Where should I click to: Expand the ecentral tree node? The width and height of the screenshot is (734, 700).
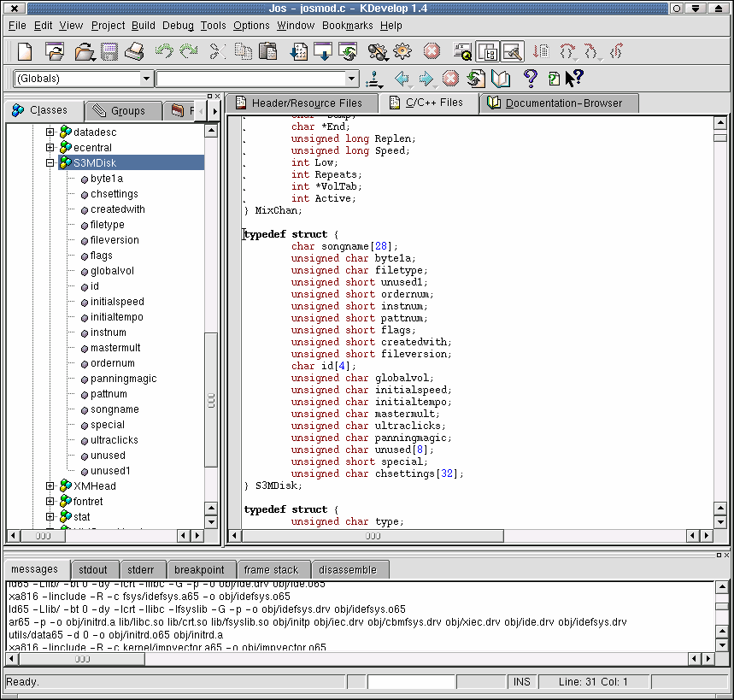tap(50, 148)
